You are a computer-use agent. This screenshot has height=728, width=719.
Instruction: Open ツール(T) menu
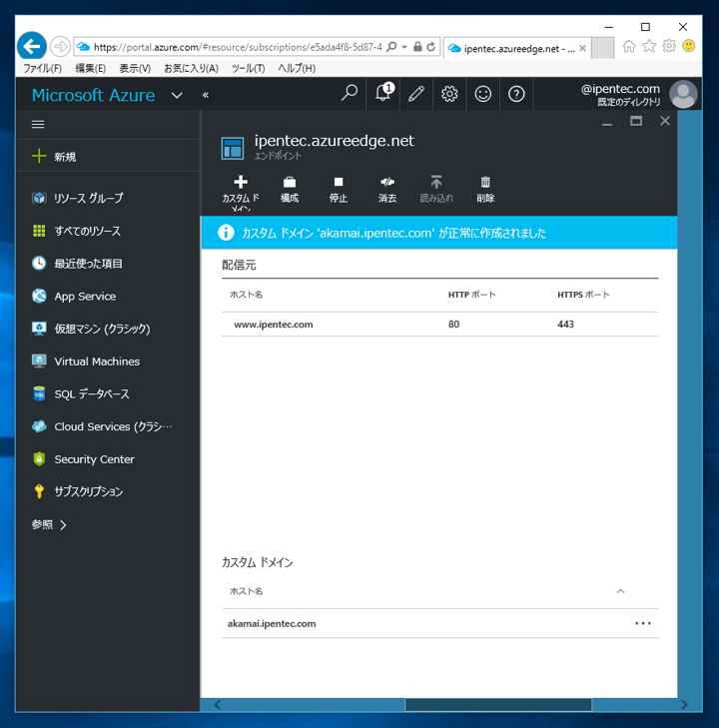[248, 68]
